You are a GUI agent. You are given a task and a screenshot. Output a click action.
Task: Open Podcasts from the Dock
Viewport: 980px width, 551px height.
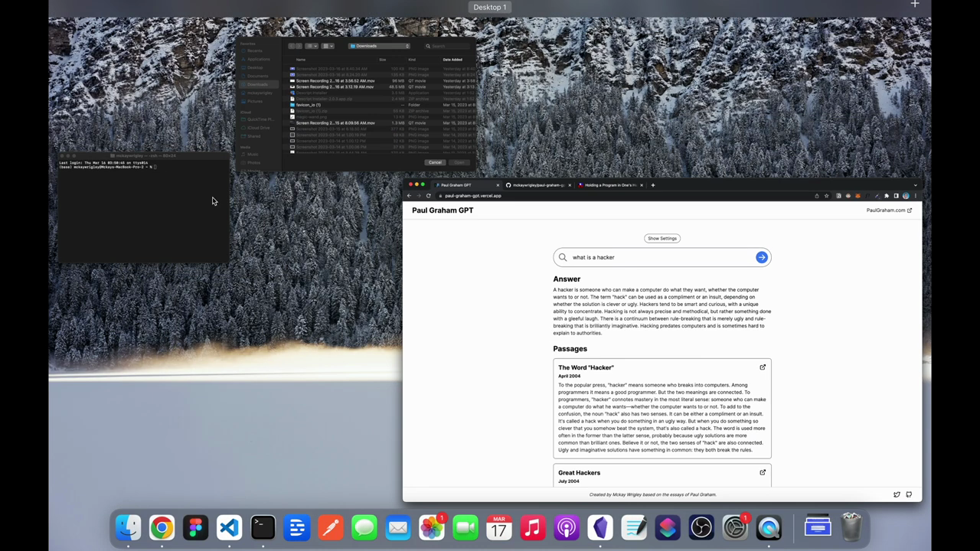[566, 527]
